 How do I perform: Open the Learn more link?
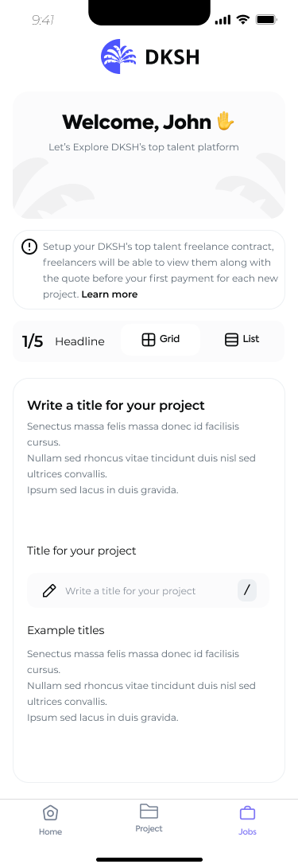pos(110,294)
